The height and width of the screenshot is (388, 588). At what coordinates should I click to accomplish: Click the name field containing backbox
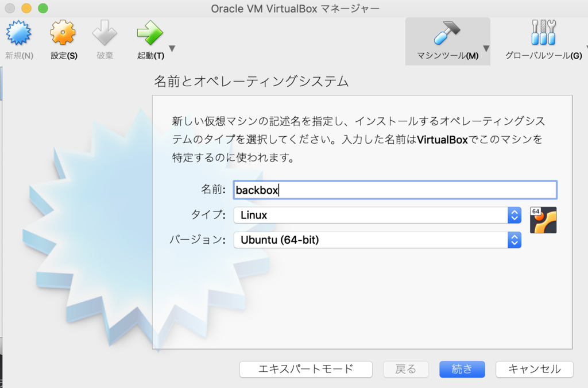pos(395,190)
